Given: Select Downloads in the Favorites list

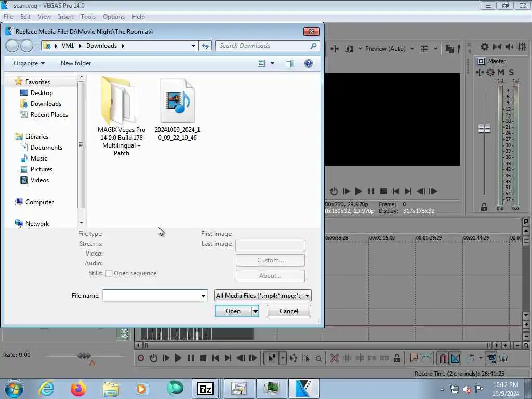Looking at the screenshot, I should click(46, 104).
